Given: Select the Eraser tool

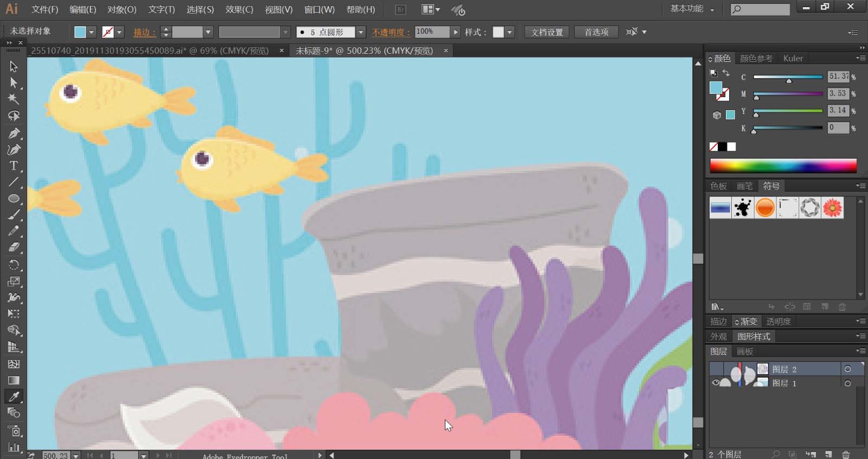Looking at the screenshot, I should click(14, 248).
